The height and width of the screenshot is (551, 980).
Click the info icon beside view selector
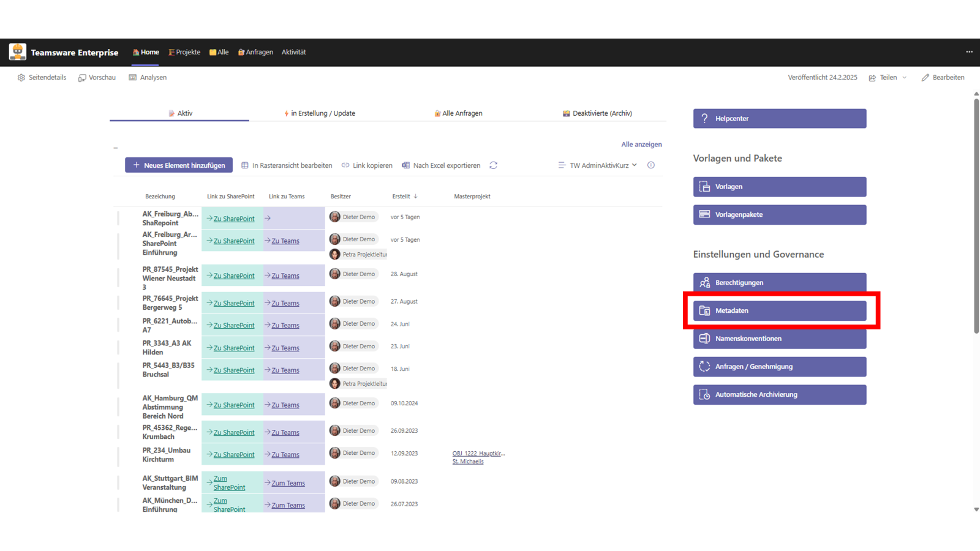[x=651, y=165]
